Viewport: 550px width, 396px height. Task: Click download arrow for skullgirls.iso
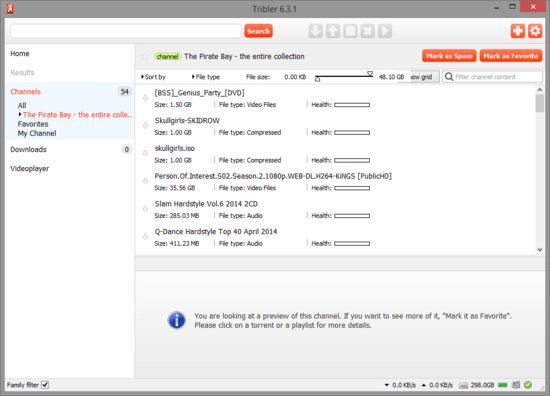pos(145,153)
